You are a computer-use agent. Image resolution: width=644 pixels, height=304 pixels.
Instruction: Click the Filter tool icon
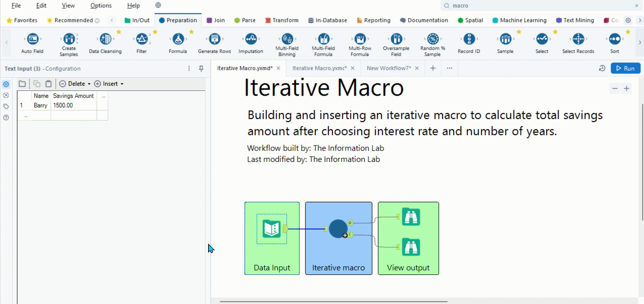[141, 39]
